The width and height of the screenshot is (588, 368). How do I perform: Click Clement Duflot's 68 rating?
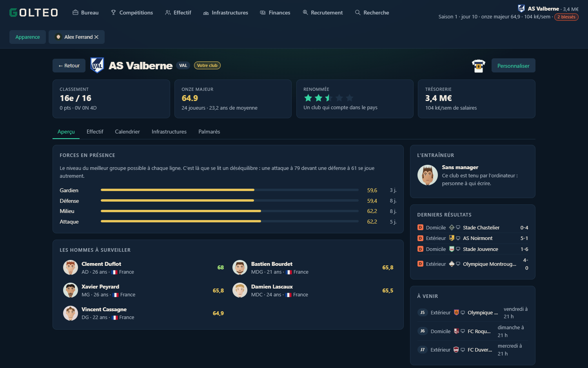tap(221, 267)
